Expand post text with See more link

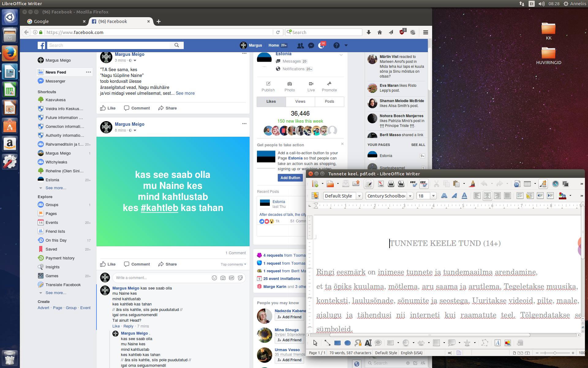click(185, 93)
